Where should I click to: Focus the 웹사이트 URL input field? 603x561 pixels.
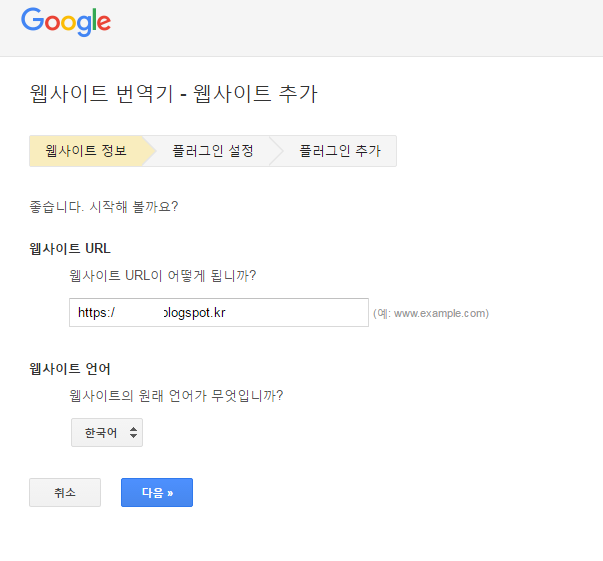tap(218, 312)
